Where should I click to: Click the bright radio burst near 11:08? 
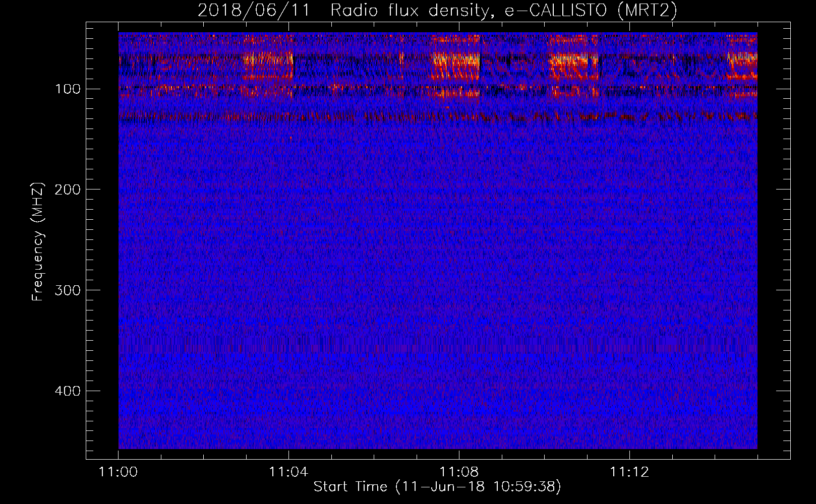pyautogui.click(x=455, y=65)
